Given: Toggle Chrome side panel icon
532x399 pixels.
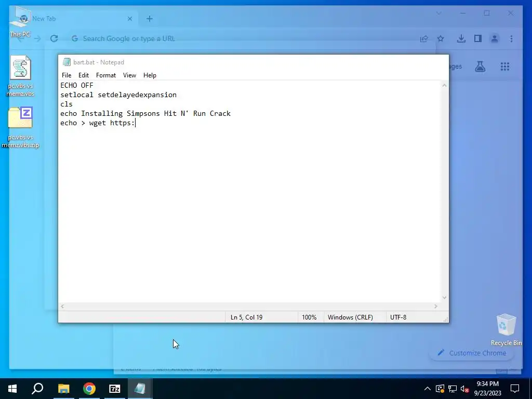Looking at the screenshot, I should click(x=478, y=38).
